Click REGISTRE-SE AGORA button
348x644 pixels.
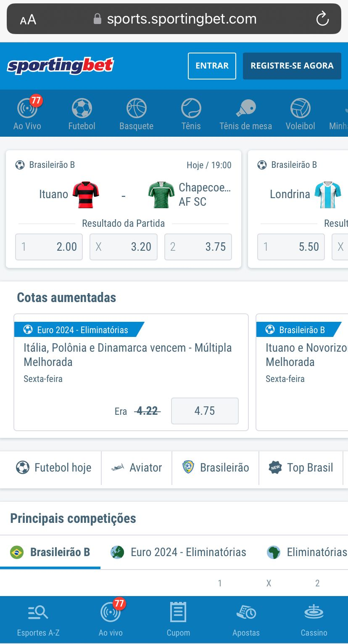[292, 66]
